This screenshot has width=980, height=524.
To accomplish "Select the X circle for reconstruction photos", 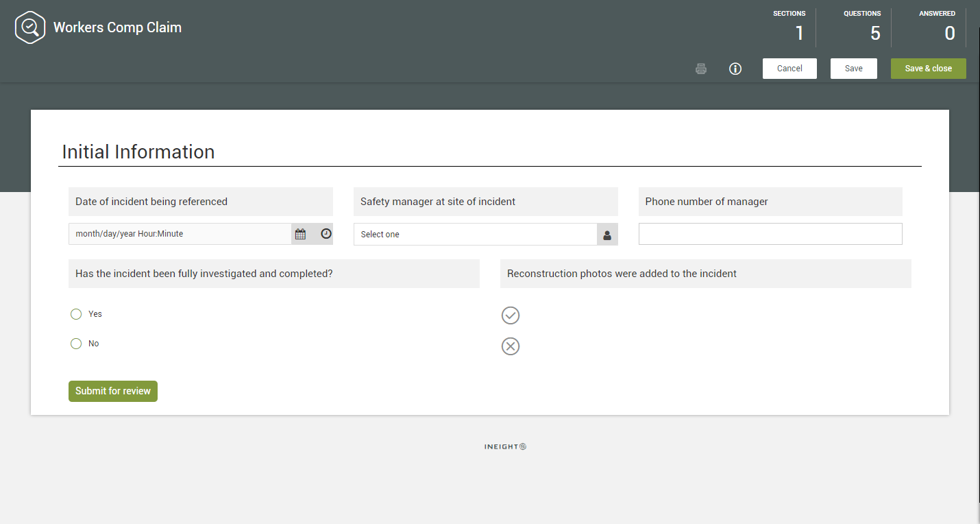I will (511, 346).
